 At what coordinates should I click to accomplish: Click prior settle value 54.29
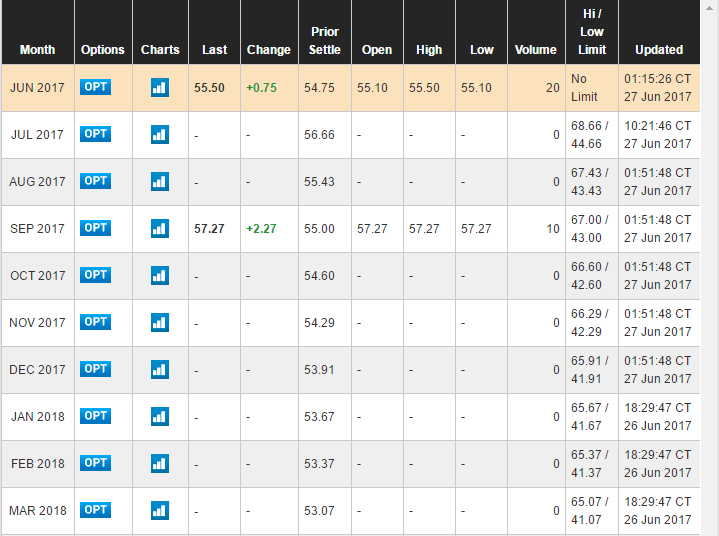click(319, 323)
